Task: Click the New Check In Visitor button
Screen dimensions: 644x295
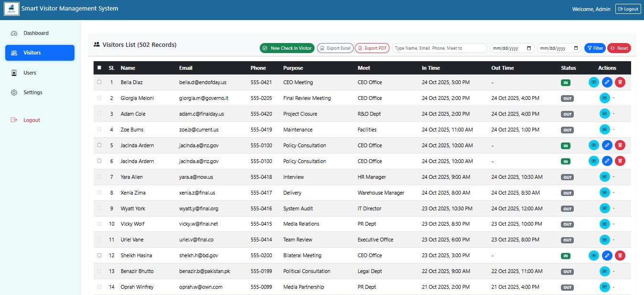Action: point(287,48)
